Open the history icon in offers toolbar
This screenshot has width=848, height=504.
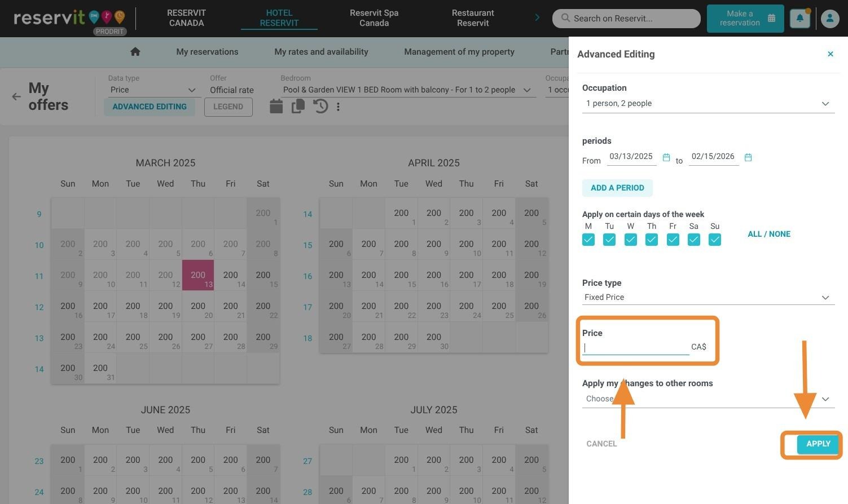(x=320, y=106)
